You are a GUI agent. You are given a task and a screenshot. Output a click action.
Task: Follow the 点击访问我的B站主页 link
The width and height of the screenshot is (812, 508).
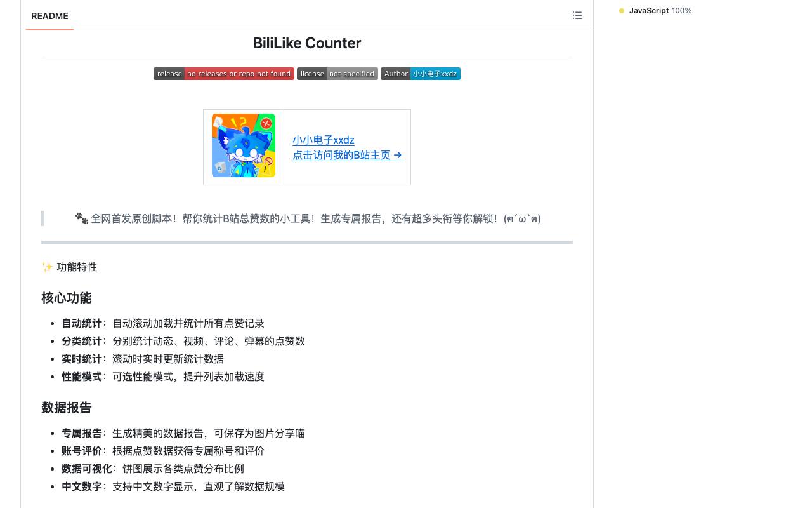click(x=347, y=155)
